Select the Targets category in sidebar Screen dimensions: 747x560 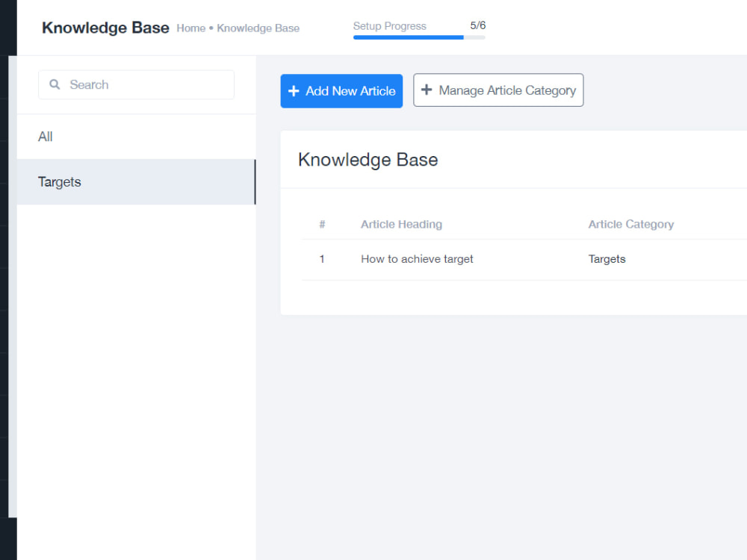[x=136, y=182]
